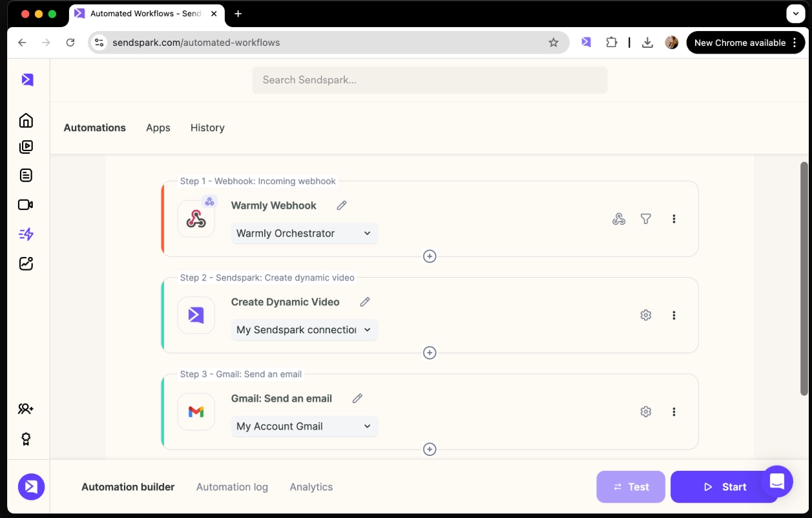Open the three-dot menu on Warmly Webhook step
The width and height of the screenshot is (812, 518).
(674, 219)
